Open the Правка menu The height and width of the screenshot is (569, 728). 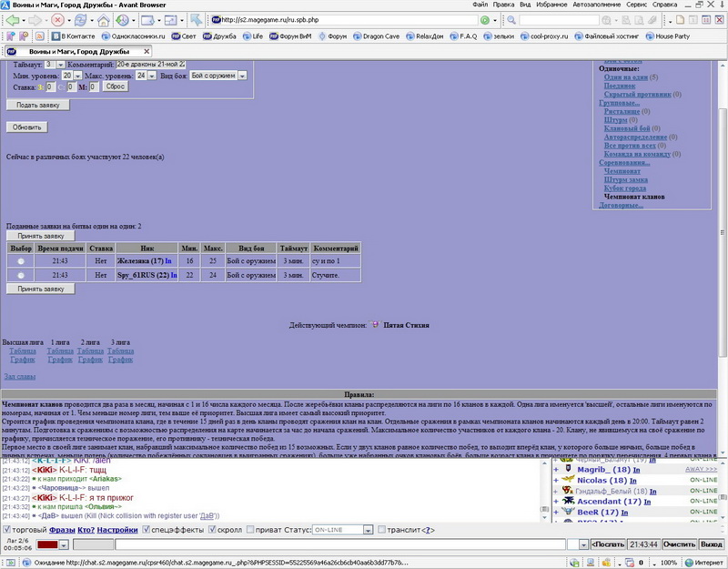pos(504,5)
